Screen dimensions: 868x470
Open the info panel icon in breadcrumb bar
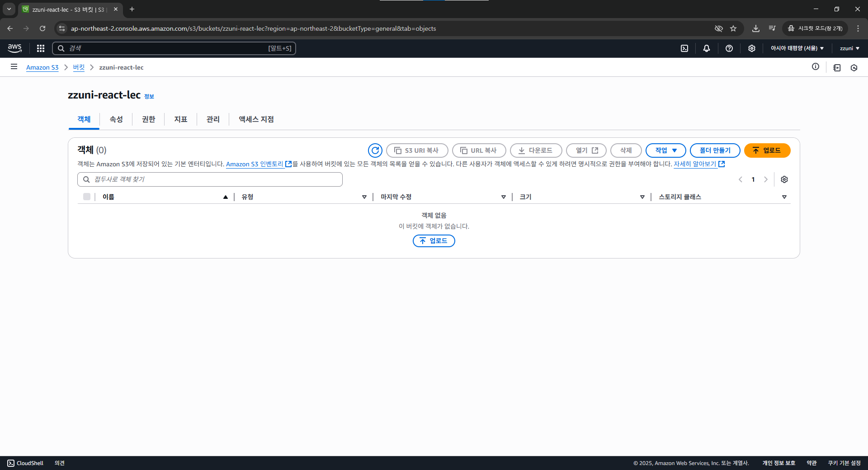pyautogui.click(x=816, y=67)
